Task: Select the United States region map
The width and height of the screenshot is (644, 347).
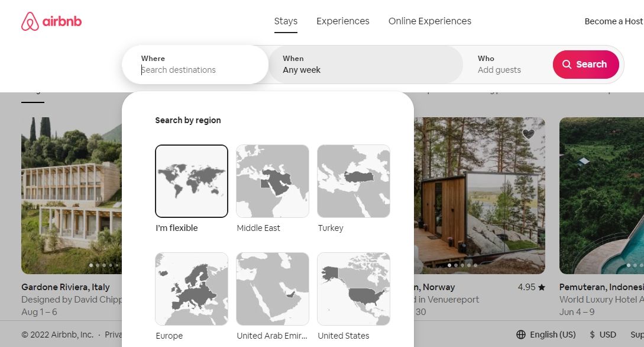Action: coord(353,288)
